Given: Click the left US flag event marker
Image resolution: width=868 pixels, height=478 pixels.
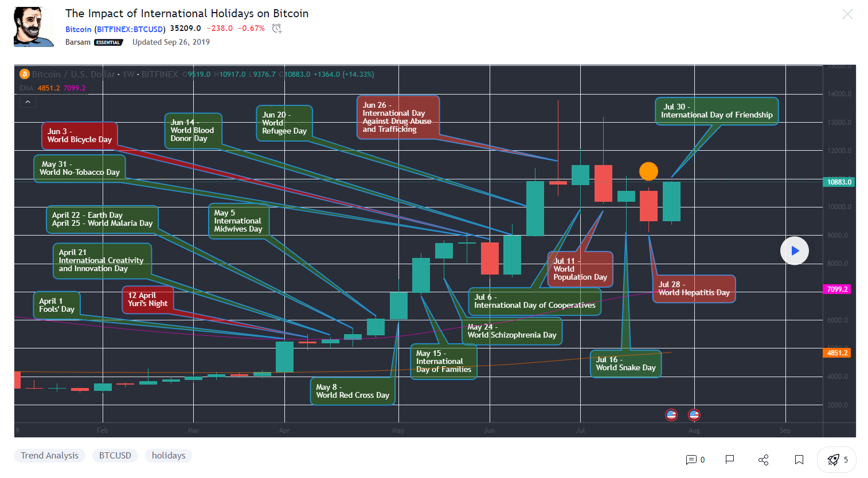Looking at the screenshot, I should point(671,414).
